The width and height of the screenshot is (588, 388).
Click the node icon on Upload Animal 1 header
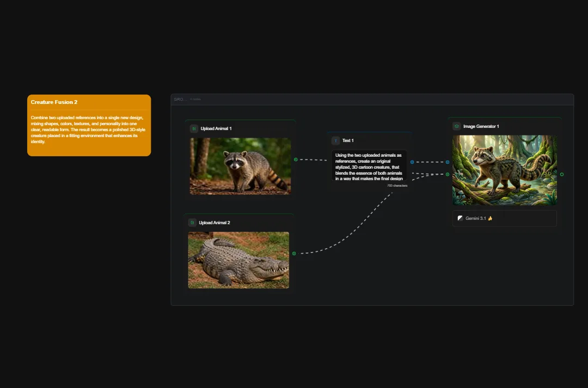[x=193, y=128]
